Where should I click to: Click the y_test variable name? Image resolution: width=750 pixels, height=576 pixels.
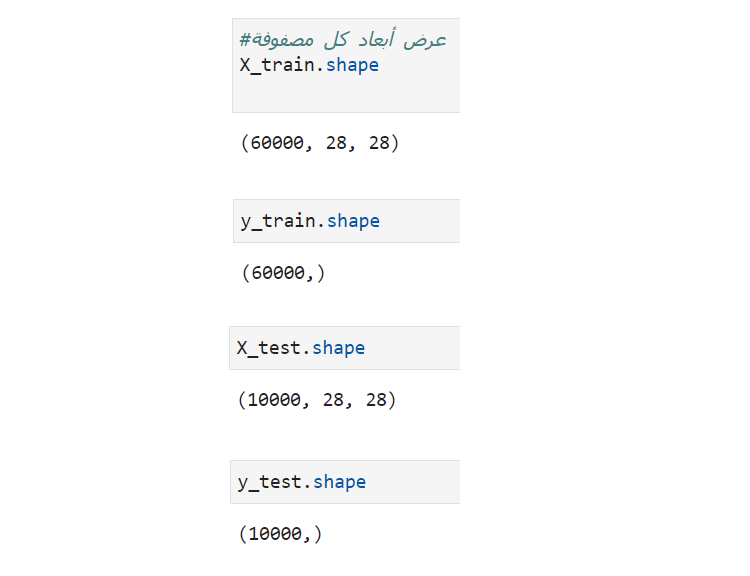(270, 482)
